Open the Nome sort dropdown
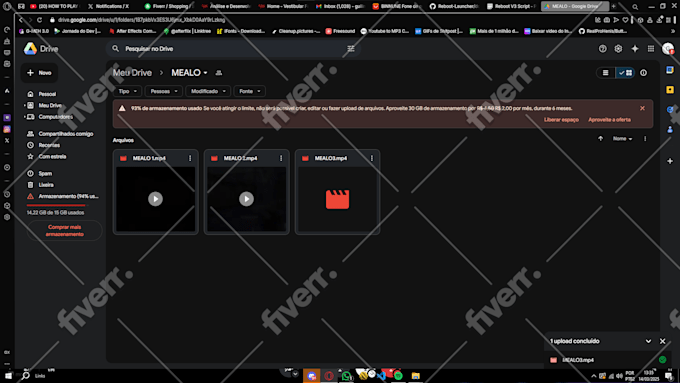680x383 pixels. tap(622, 139)
